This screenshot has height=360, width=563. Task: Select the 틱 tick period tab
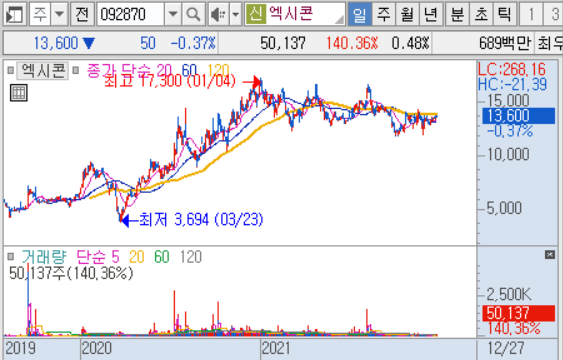(x=505, y=14)
